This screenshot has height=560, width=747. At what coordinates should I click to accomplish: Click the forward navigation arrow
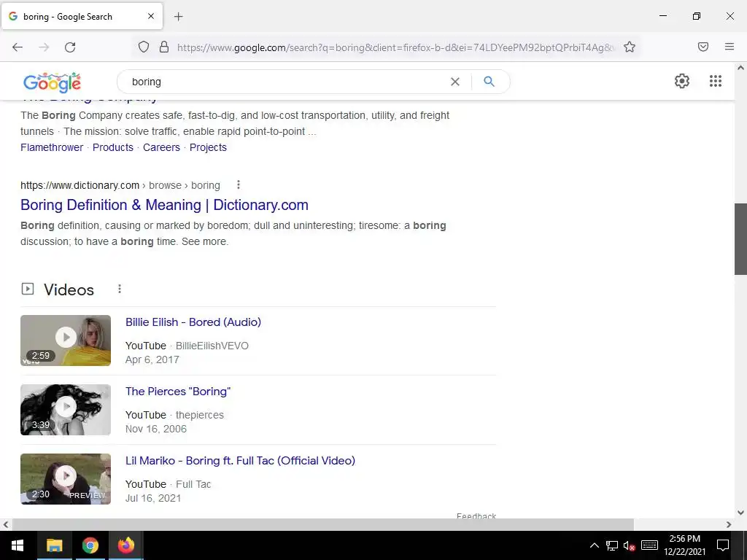pos(44,47)
